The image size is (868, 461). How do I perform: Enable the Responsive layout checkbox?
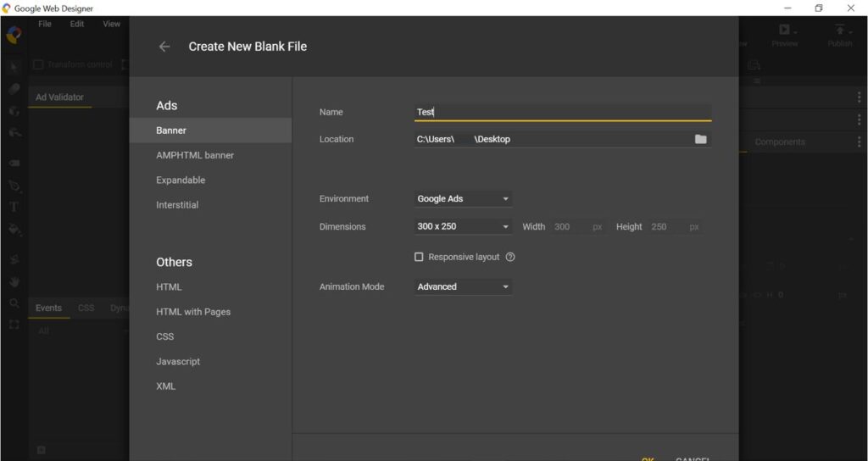[x=419, y=257]
